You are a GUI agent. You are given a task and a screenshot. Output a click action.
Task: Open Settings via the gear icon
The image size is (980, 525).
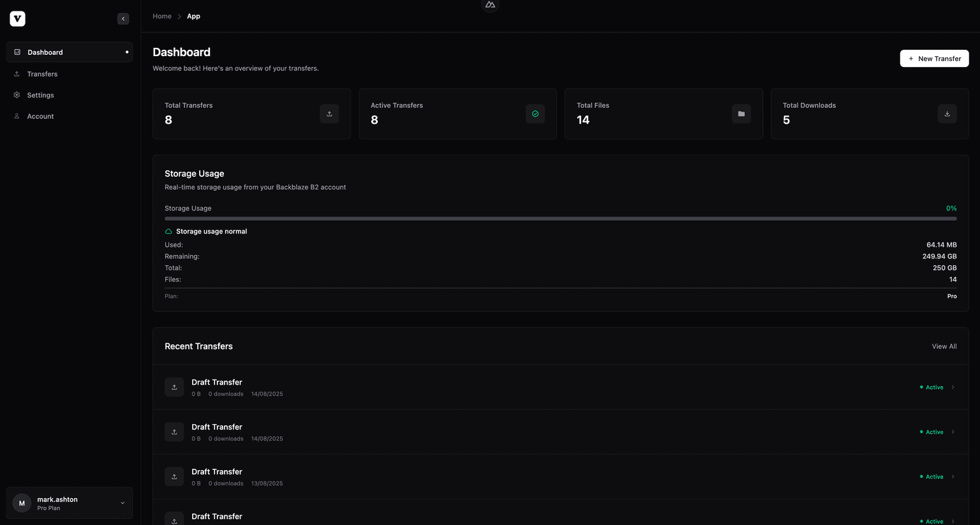pyautogui.click(x=17, y=94)
